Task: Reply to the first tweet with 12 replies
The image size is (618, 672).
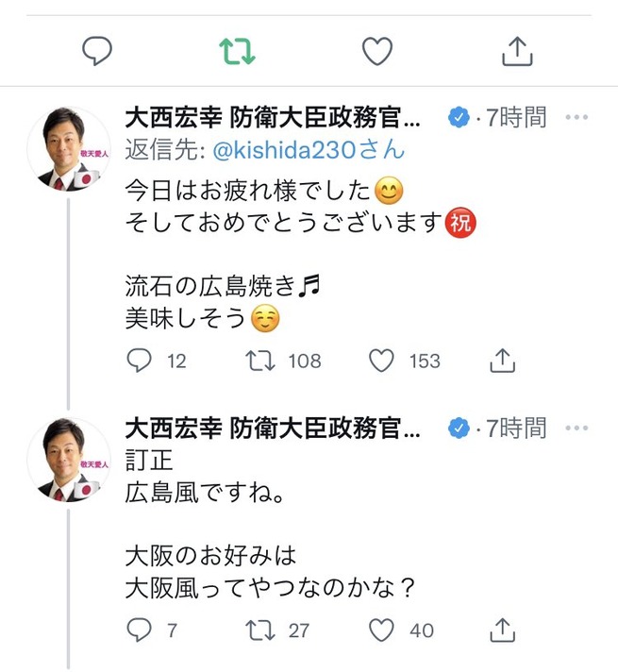Action: click(139, 360)
